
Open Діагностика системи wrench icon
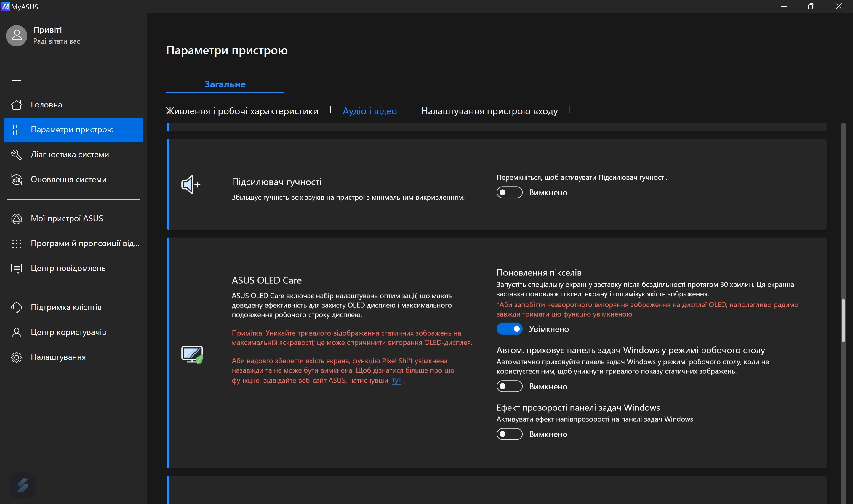click(x=16, y=155)
